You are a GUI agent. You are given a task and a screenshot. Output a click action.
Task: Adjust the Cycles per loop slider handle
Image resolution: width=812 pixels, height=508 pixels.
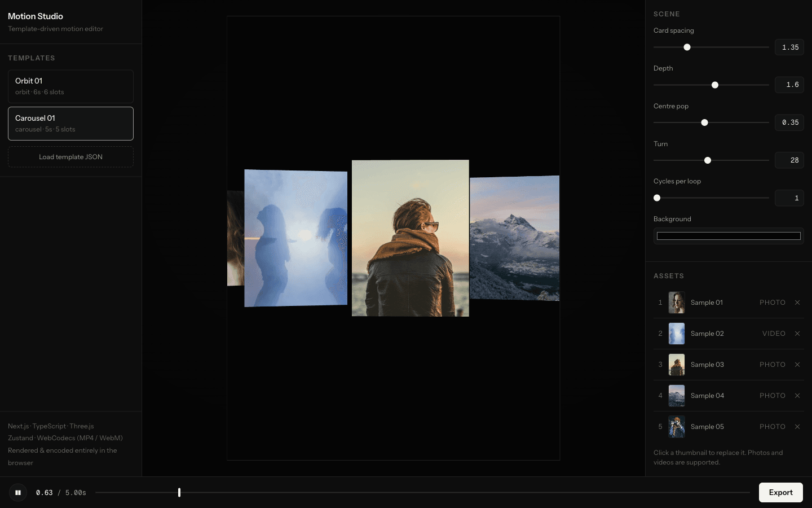coord(657,198)
